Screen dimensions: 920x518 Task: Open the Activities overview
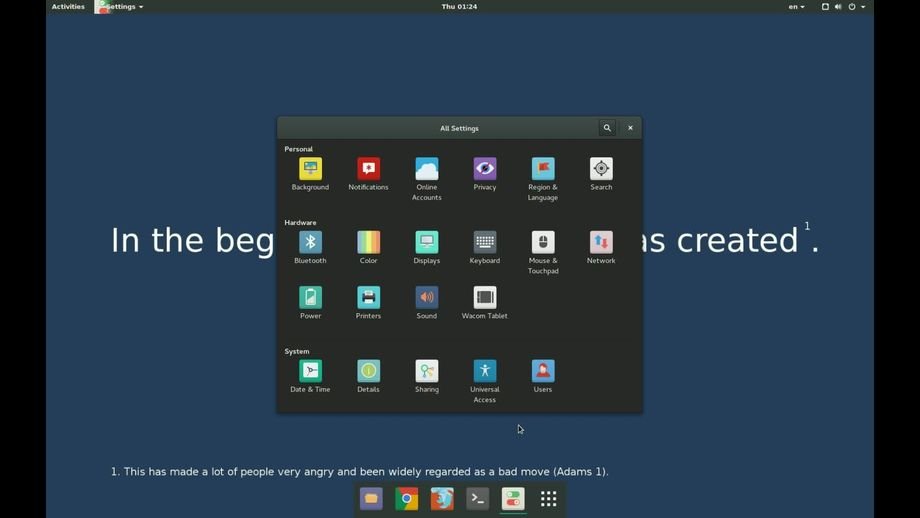click(68, 7)
